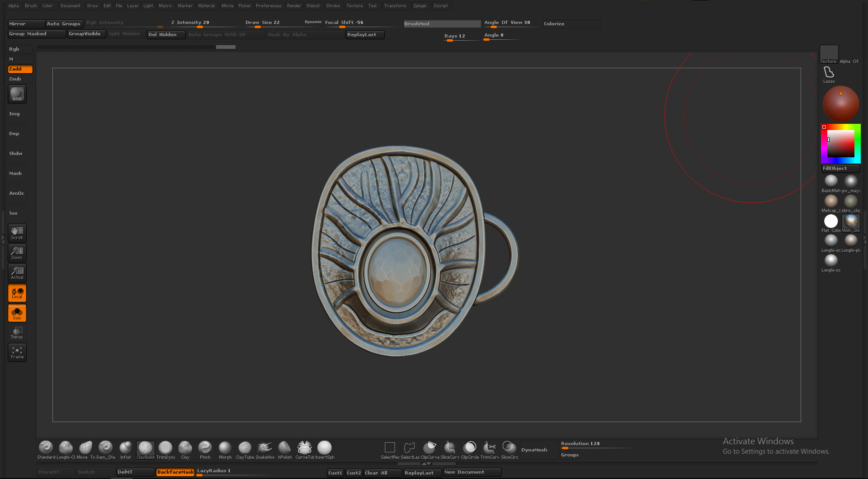868x479 pixels.
Task: Open the Alpha Off selector
Action: pyautogui.click(x=849, y=54)
